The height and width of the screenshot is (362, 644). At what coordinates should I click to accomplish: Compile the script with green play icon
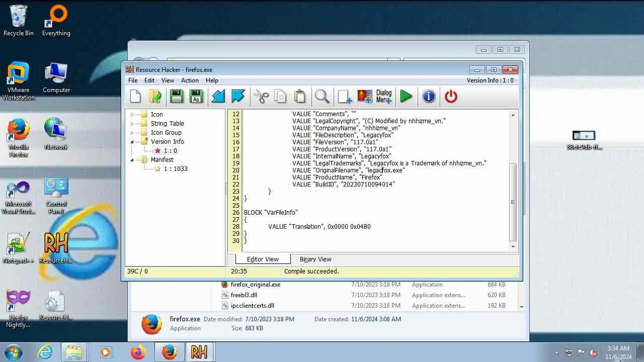(x=406, y=96)
